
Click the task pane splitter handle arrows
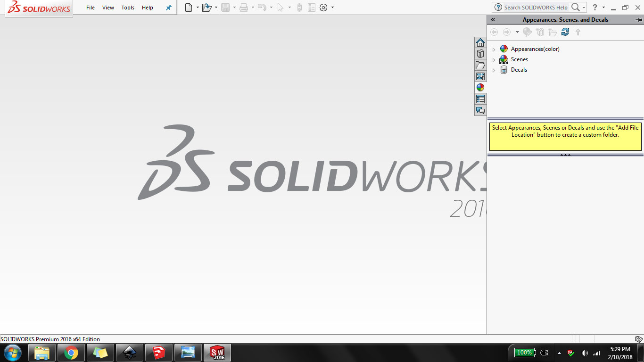point(565,155)
